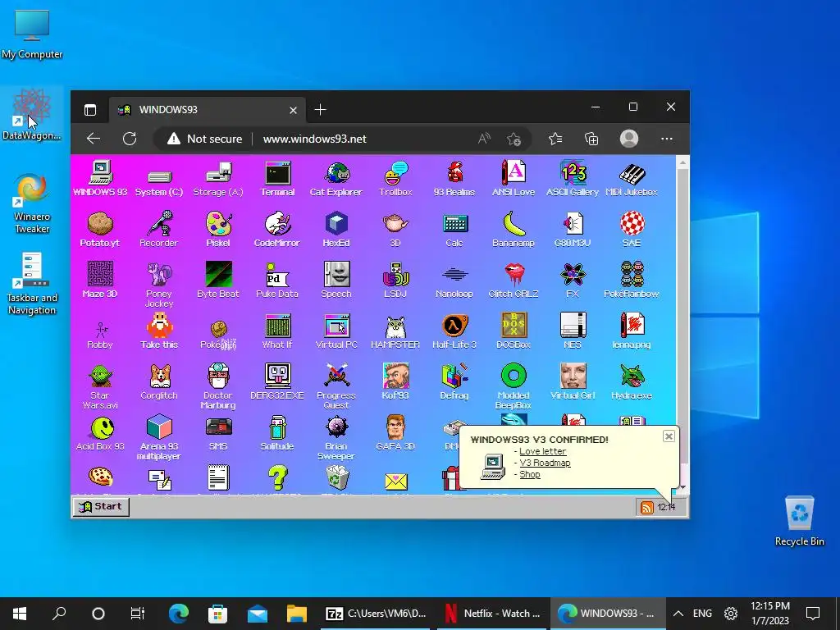Open the Love letter link

click(x=543, y=451)
